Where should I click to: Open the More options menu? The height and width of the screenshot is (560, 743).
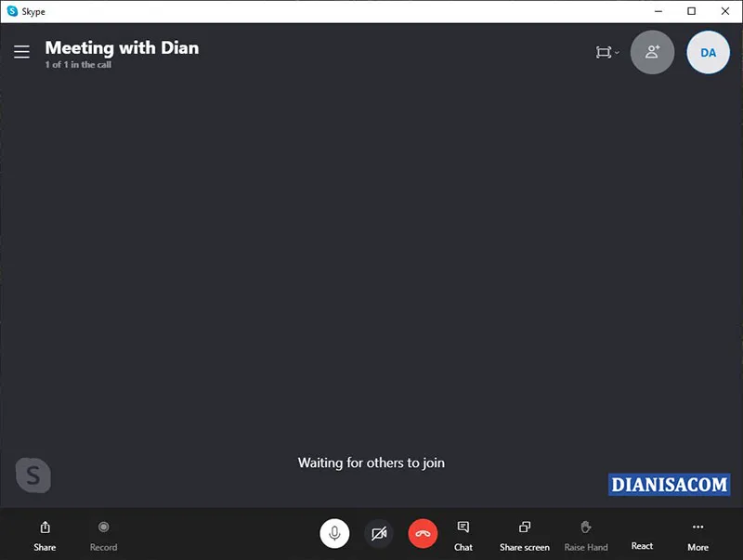tap(697, 534)
